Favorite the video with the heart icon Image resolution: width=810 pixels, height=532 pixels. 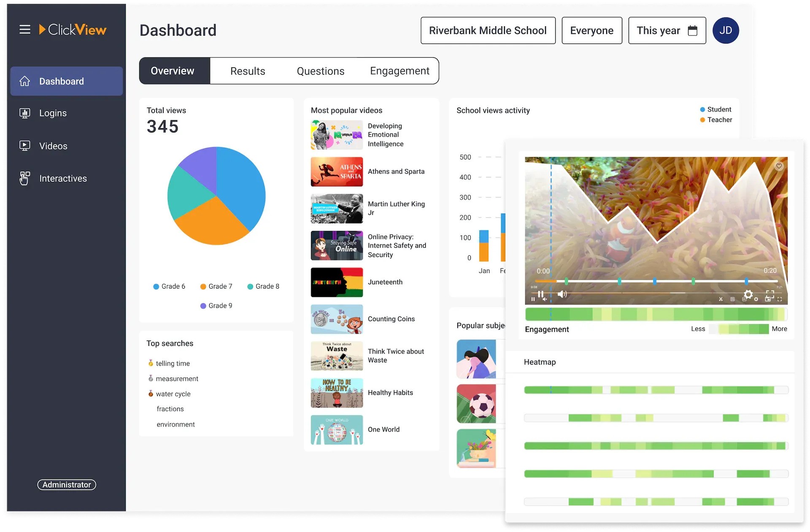tap(779, 166)
